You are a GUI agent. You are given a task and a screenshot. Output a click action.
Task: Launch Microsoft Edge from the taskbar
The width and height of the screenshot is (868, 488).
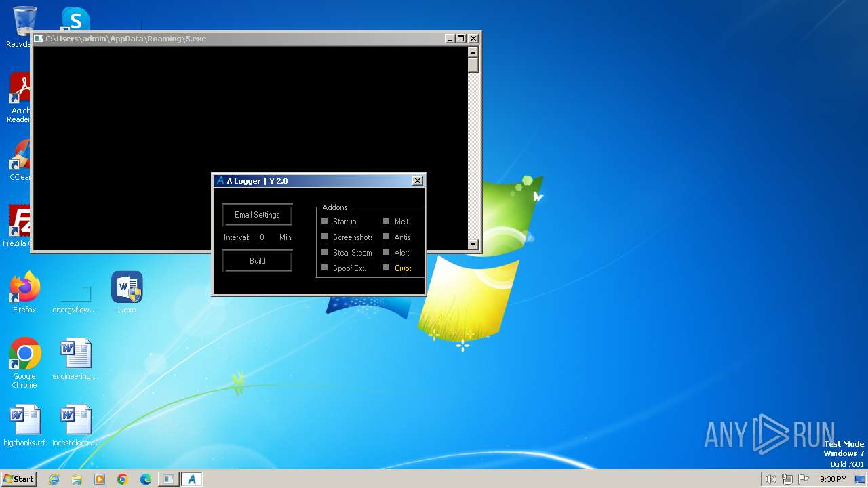(146, 479)
